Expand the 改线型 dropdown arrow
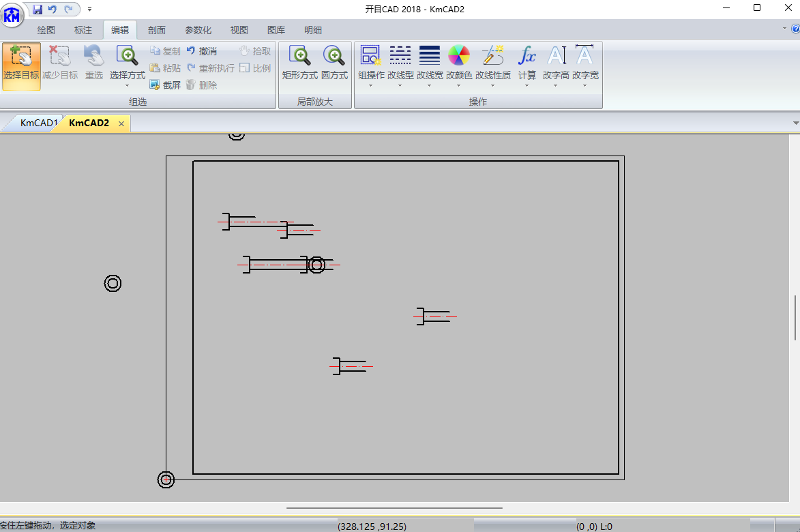Screen dimensions: 800x532 [x=400, y=86]
